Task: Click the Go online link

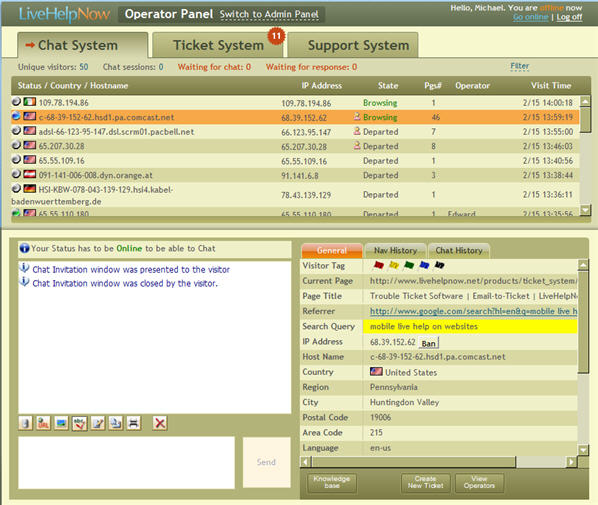Action: [530, 17]
